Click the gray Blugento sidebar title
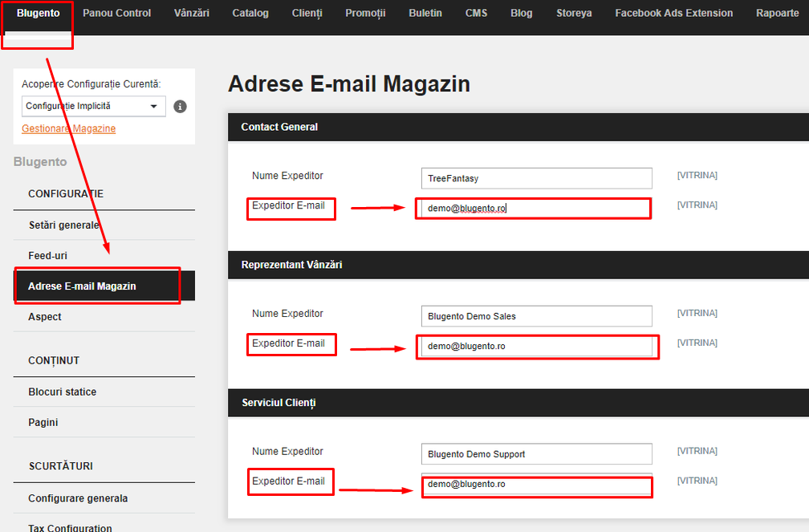The image size is (809, 532). 40,162
